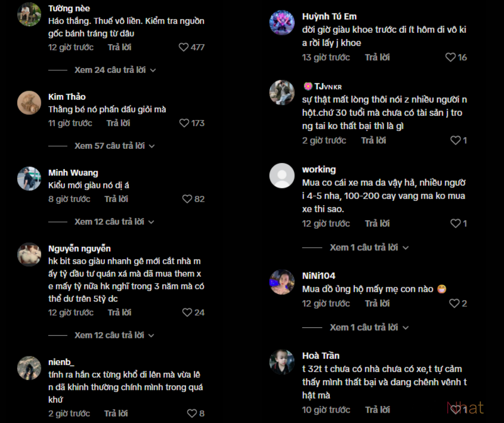Open Kim Thảo's profile picture
This screenshot has width=504, height=423.
pyautogui.click(x=29, y=103)
